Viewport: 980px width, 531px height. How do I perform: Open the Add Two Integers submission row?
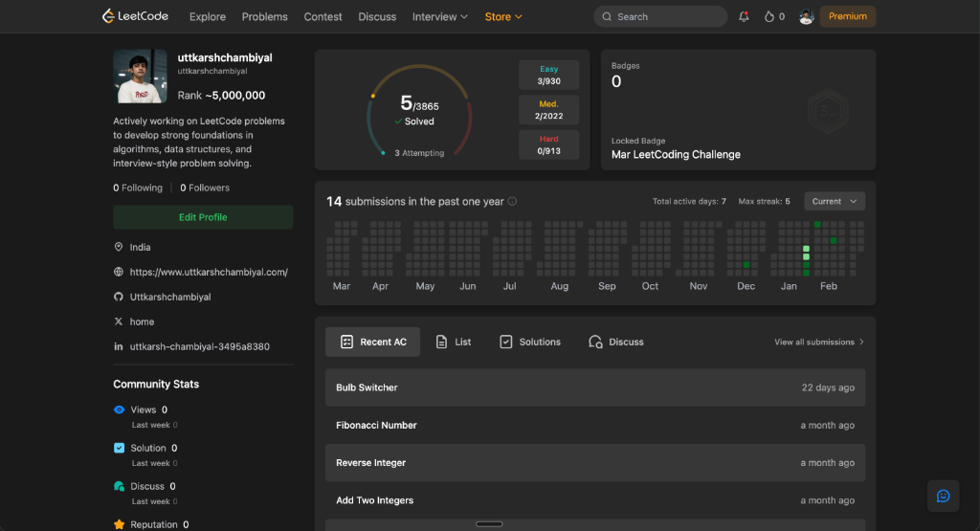coord(595,499)
